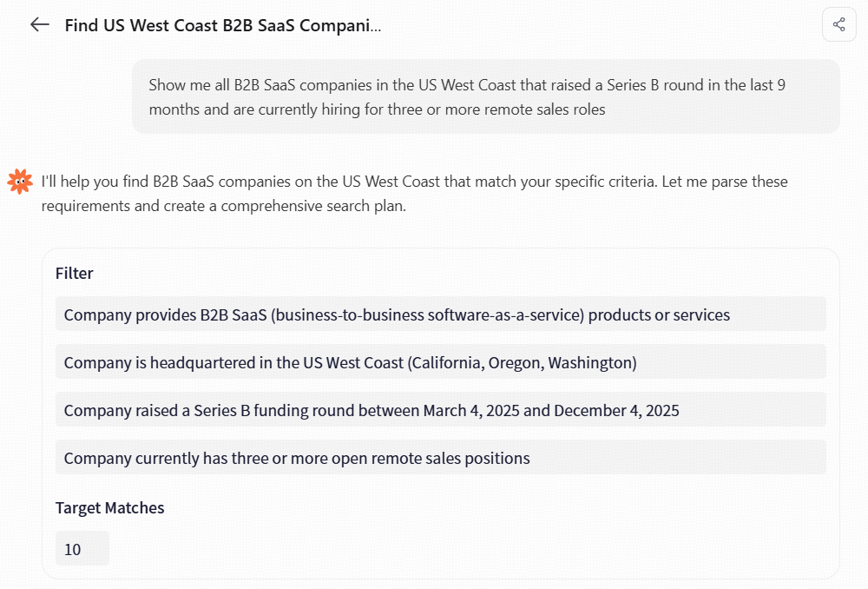Open the share conversation icon
868x589 pixels.
pyautogui.click(x=838, y=24)
